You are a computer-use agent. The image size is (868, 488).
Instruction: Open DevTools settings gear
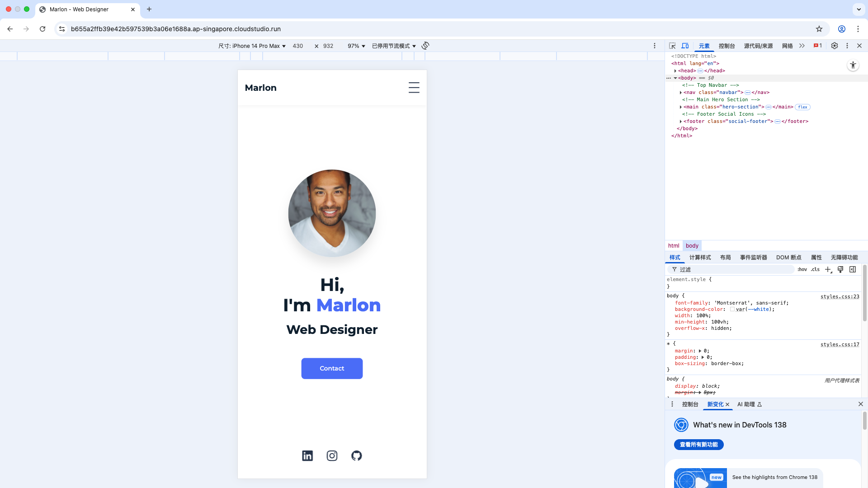[835, 46]
